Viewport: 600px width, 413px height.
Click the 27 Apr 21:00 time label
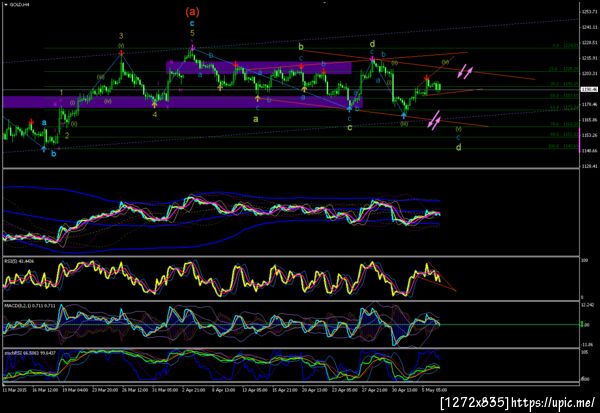click(374, 390)
